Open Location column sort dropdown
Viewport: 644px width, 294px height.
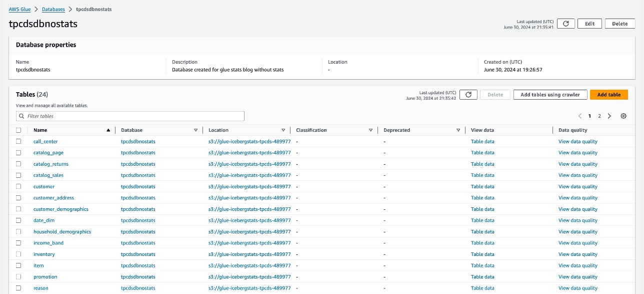[x=283, y=130]
